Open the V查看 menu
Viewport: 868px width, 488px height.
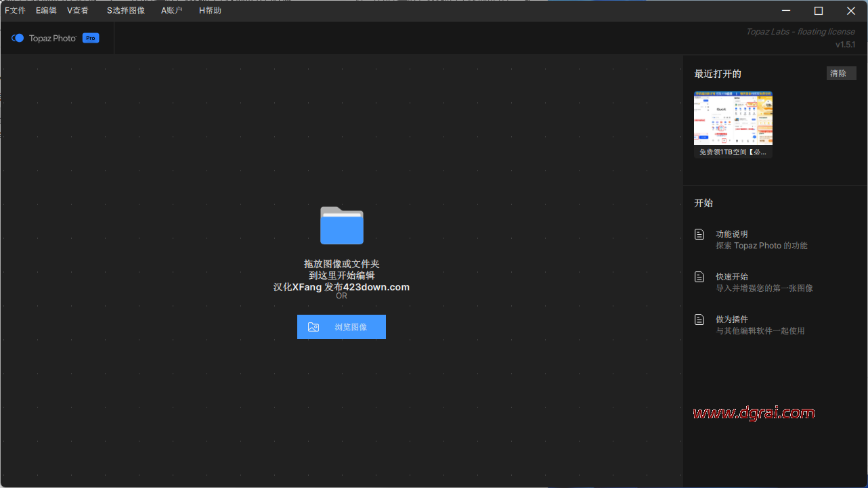pyautogui.click(x=78, y=11)
